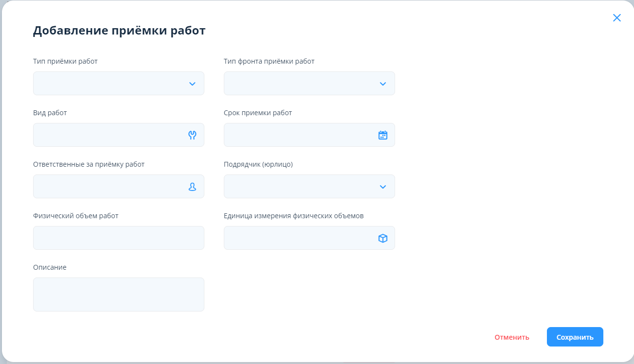Screen dimensions: 634x364
Task: Open the calendar icon in Срок приемки работ
Action: (383, 135)
